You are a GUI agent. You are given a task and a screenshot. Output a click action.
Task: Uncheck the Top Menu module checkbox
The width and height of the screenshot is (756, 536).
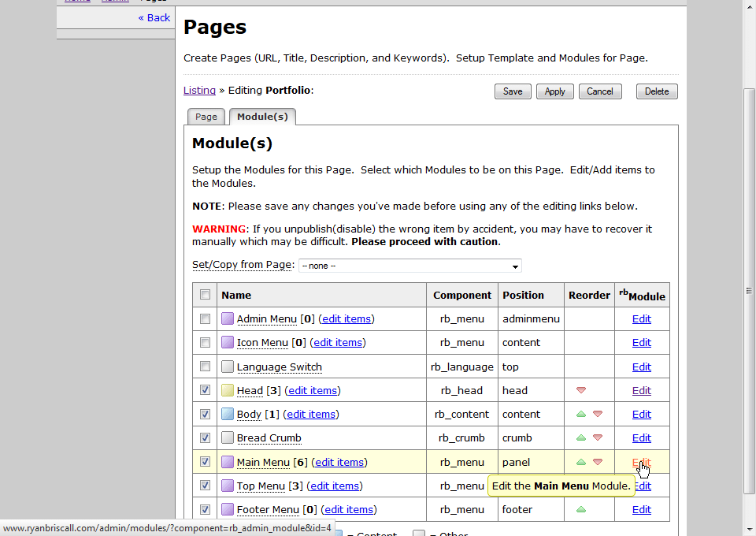point(206,486)
